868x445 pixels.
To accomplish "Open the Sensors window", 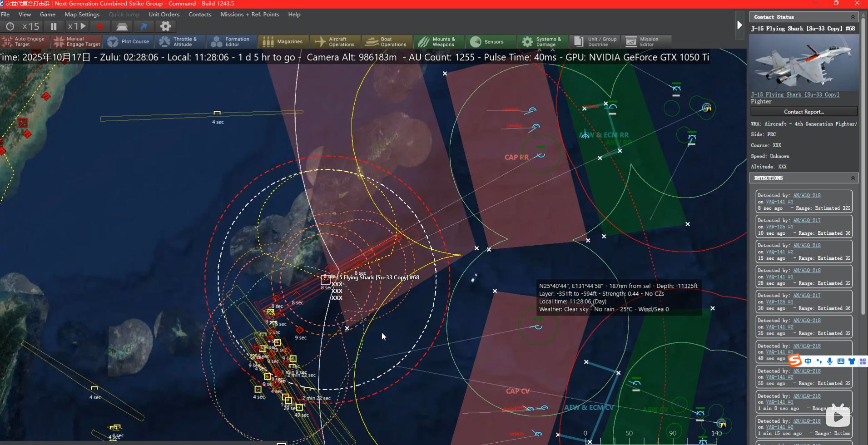I will coord(491,42).
